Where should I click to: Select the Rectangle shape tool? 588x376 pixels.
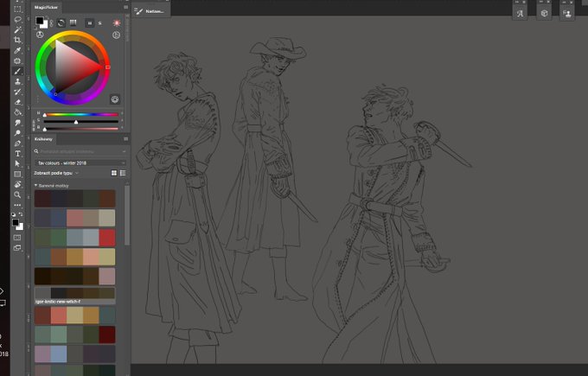point(17,175)
